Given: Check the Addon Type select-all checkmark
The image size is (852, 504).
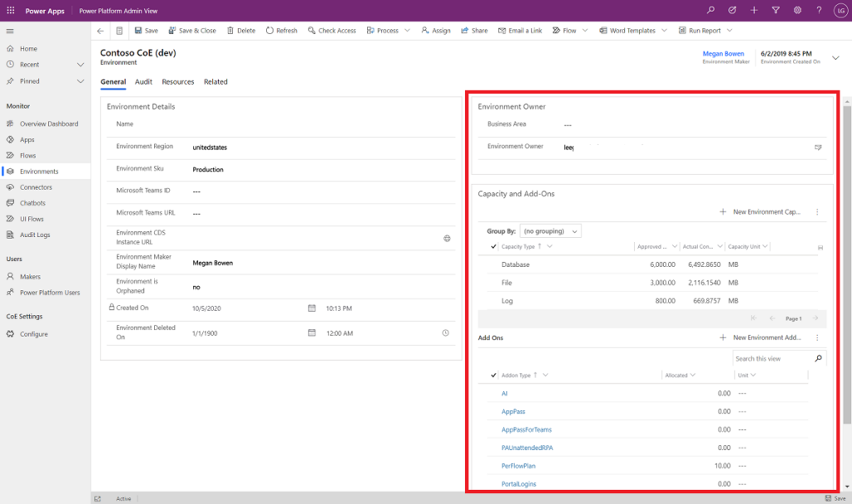Looking at the screenshot, I should [x=493, y=375].
